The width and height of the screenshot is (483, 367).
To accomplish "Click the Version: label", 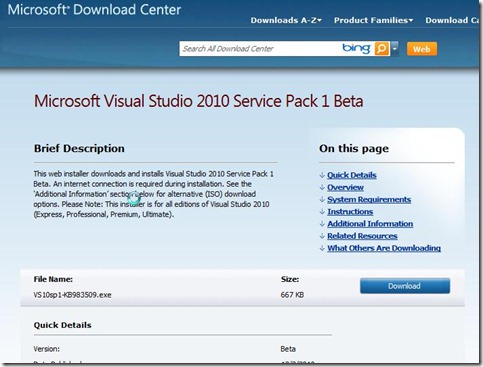I will pyautogui.click(x=47, y=349).
